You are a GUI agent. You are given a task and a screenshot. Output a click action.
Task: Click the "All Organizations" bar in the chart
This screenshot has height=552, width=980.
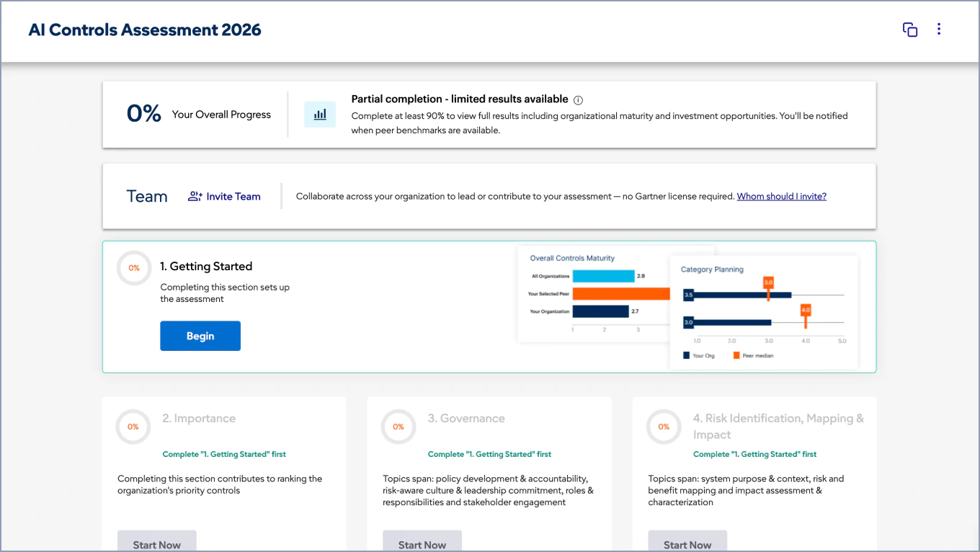coord(603,276)
